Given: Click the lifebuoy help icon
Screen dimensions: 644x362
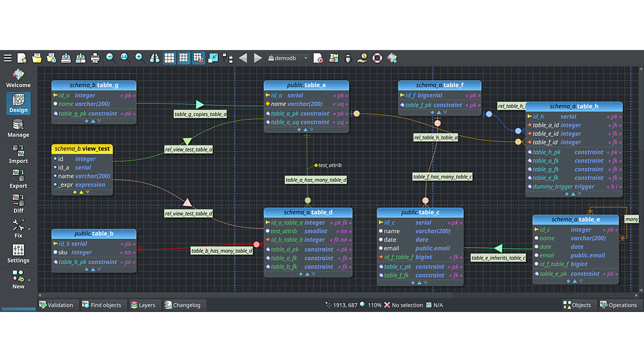Looking at the screenshot, I should [377, 58].
